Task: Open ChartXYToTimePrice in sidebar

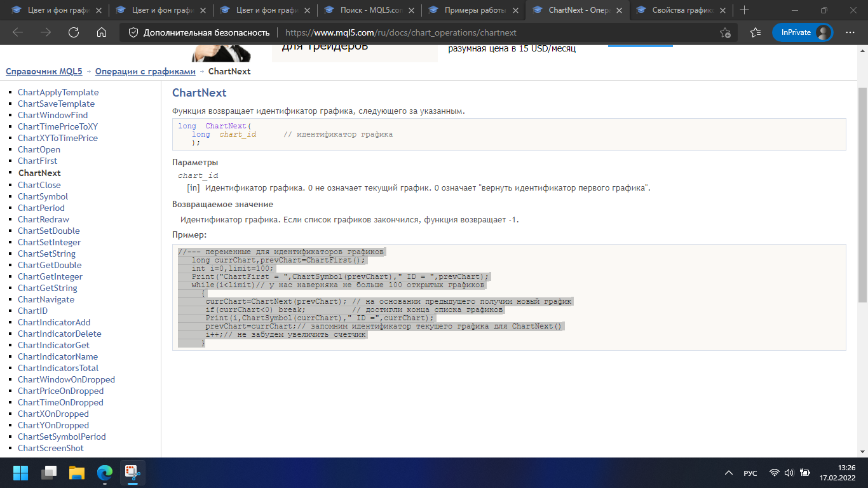Action: tap(58, 138)
